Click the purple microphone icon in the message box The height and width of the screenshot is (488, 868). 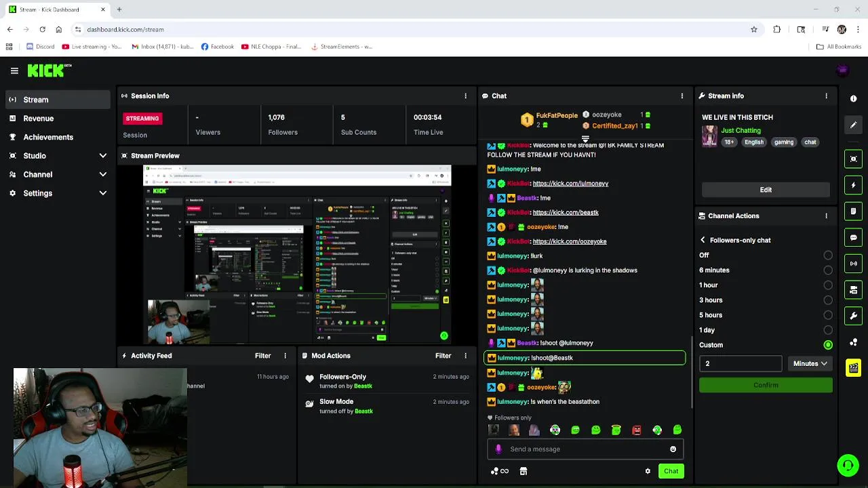point(498,449)
